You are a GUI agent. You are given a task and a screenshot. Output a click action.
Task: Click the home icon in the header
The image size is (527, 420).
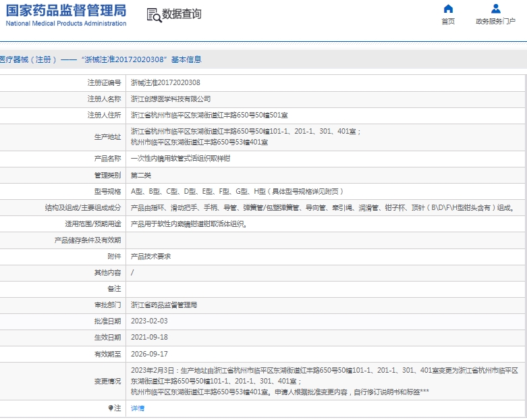click(x=448, y=8)
